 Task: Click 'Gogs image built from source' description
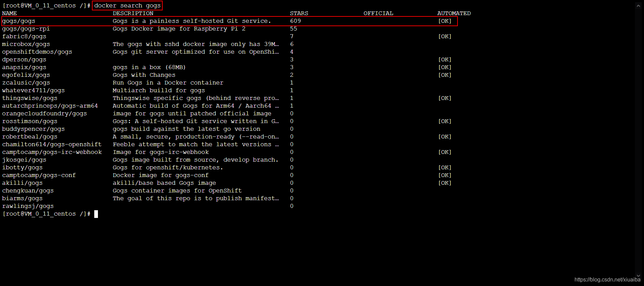[196, 160]
